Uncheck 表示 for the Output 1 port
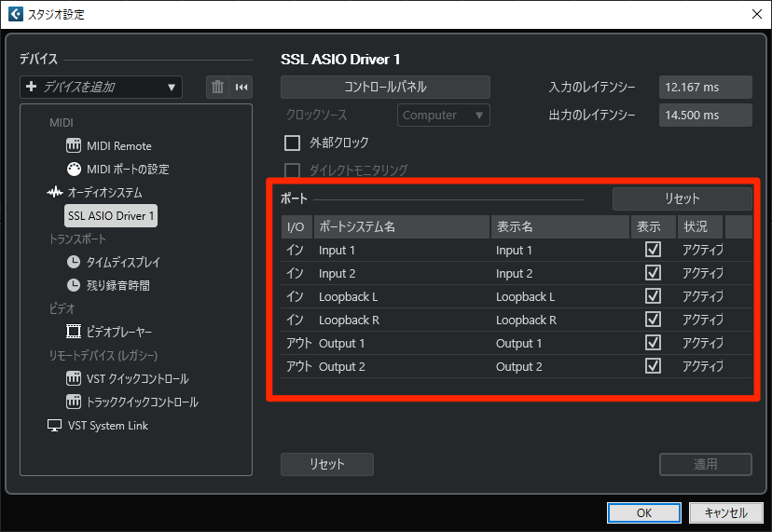The height and width of the screenshot is (532, 772). 653,343
